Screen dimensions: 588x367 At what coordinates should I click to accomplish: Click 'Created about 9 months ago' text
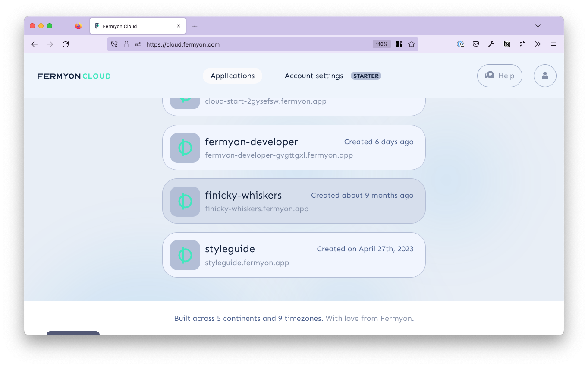click(362, 195)
